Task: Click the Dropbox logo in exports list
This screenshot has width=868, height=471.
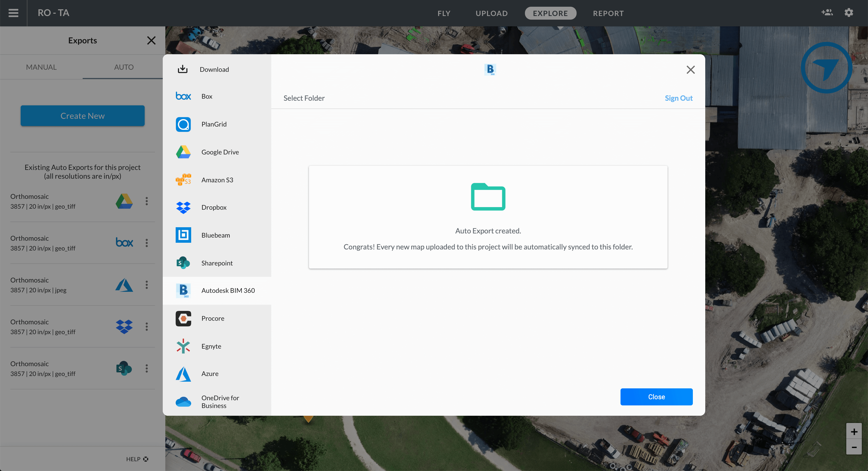Action: [124, 326]
